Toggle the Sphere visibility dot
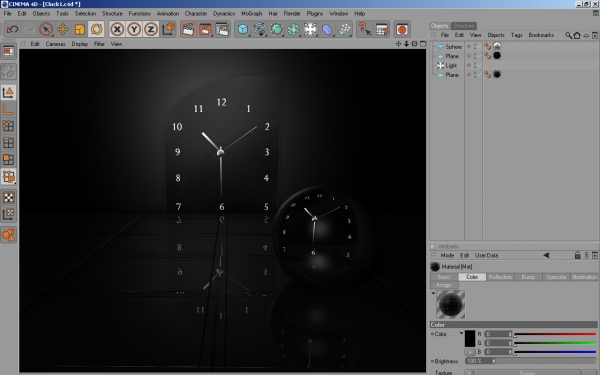Screen dimensions: 600x375 tap(468, 46)
